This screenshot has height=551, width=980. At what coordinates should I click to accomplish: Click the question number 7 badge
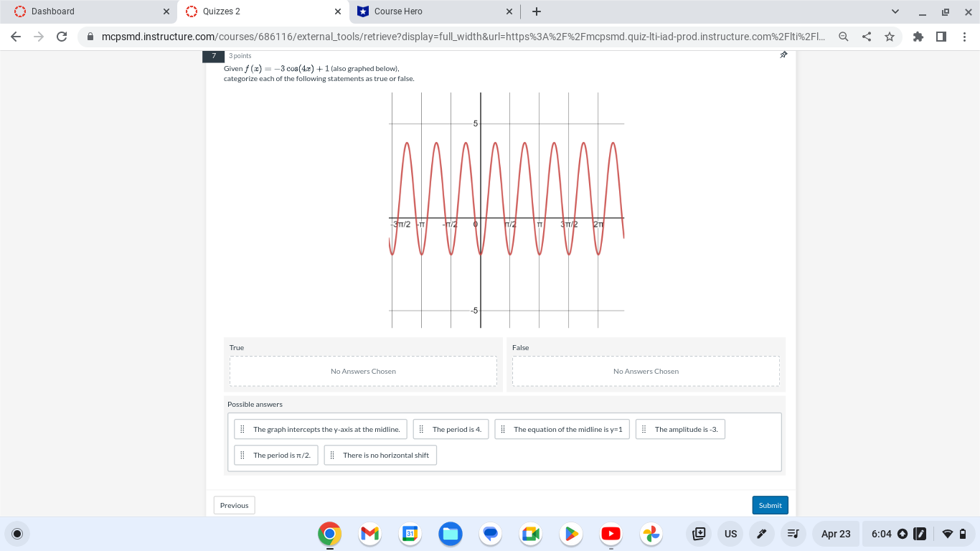213,55
